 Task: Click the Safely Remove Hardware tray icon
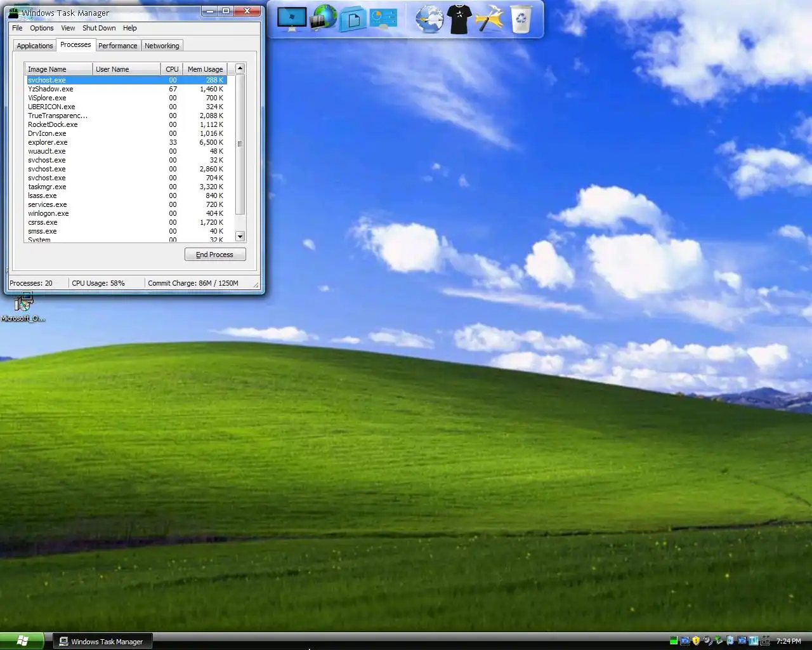pos(719,640)
